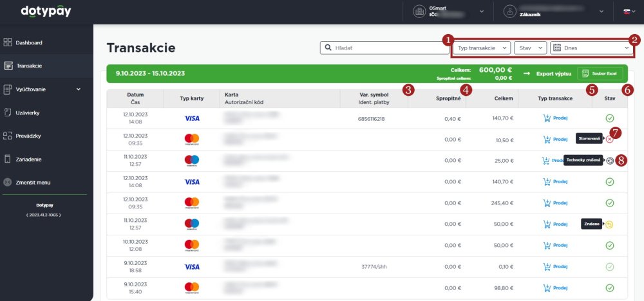Click the green status check for 140,70 € at 12.10.2023 14:08 first row

[x=609, y=118]
